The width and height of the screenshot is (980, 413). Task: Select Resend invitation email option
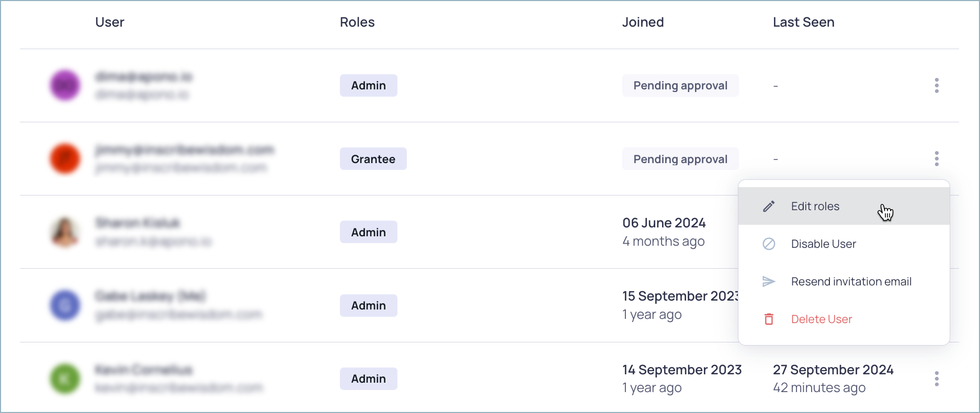(851, 282)
